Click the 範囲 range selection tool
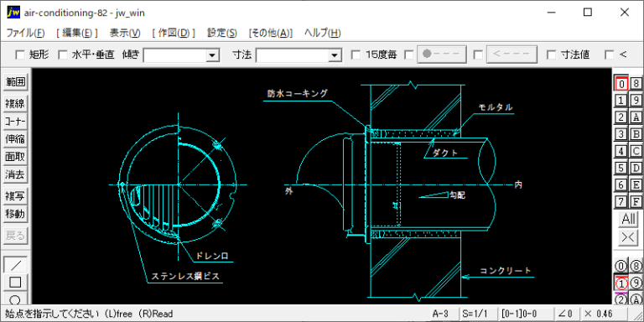The height and width of the screenshot is (322, 644). [x=15, y=82]
